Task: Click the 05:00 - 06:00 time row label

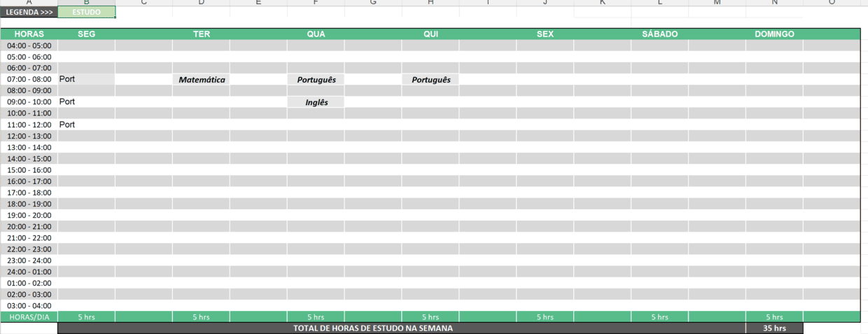Action: [x=29, y=57]
